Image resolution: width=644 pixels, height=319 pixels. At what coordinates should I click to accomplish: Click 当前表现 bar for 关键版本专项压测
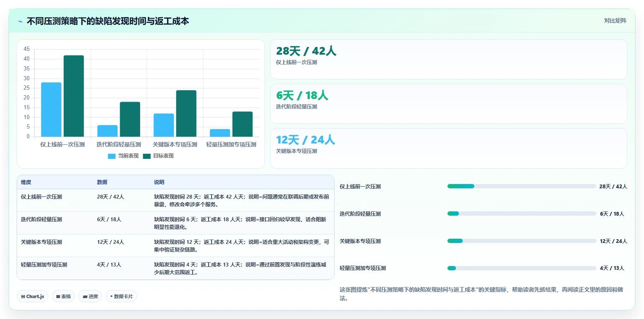(164, 125)
